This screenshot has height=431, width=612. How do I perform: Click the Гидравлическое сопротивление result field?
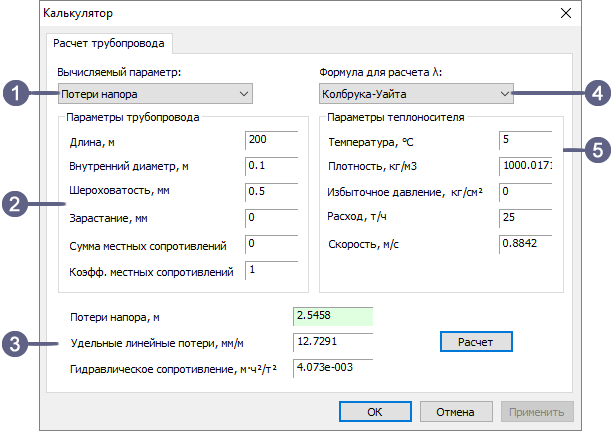point(332,368)
